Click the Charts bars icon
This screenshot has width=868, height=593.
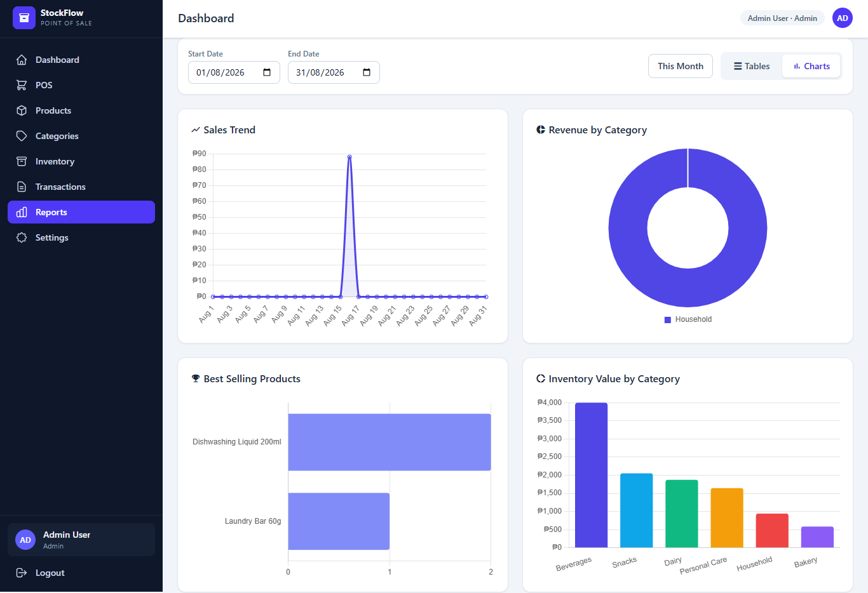(797, 66)
